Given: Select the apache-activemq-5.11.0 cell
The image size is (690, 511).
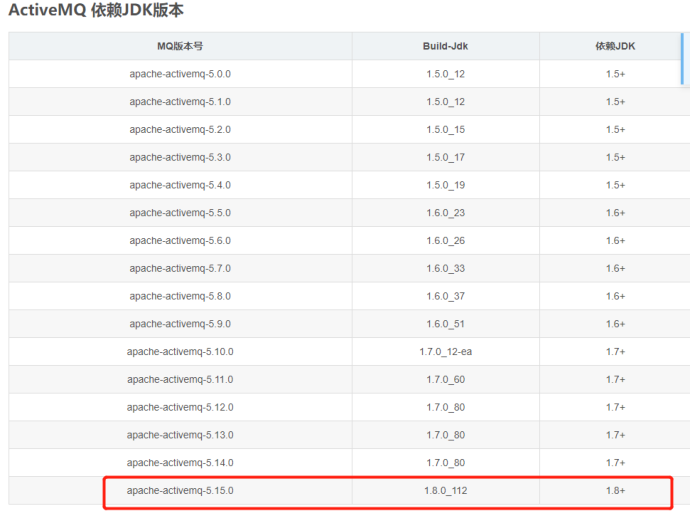Looking at the screenshot, I should tap(180, 379).
